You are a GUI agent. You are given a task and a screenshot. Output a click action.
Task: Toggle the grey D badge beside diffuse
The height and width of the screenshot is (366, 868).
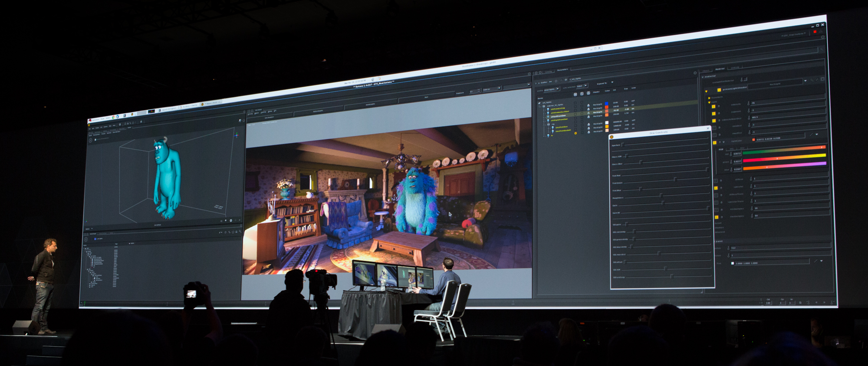click(x=716, y=181)
